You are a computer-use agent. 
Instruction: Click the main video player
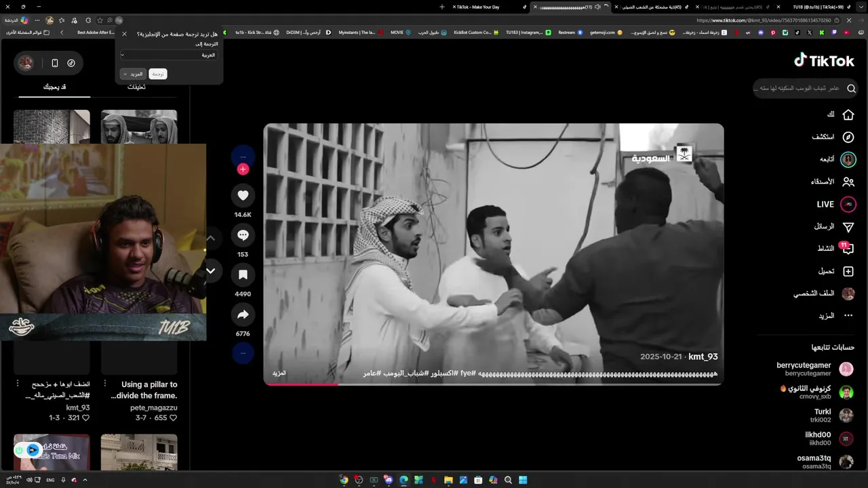click(494, 254)
